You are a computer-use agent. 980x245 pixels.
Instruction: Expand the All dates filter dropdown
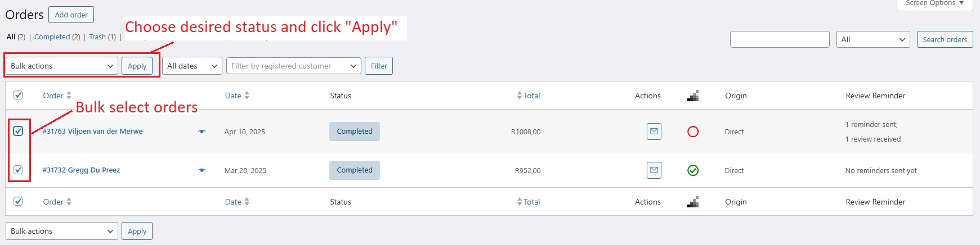tap(192, 66)
